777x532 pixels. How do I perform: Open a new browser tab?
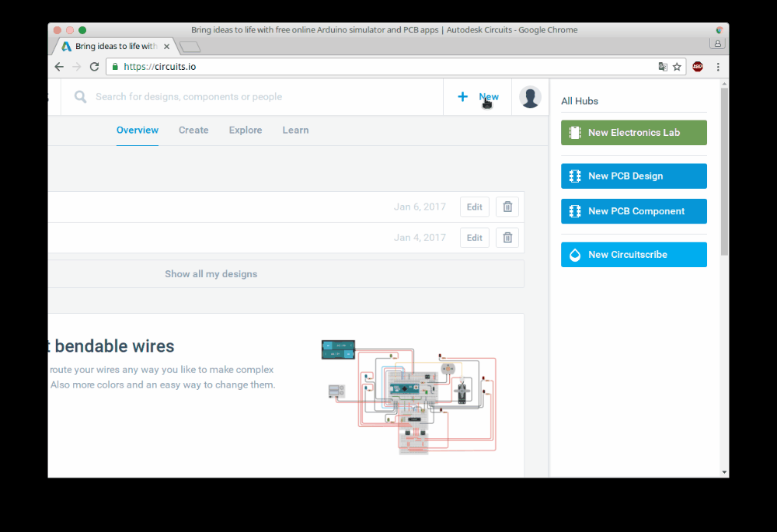coord(190,47)
